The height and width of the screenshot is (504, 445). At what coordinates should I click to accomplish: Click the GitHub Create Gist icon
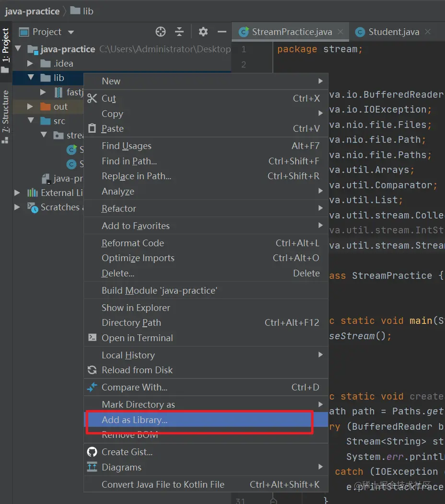point(92,452)
